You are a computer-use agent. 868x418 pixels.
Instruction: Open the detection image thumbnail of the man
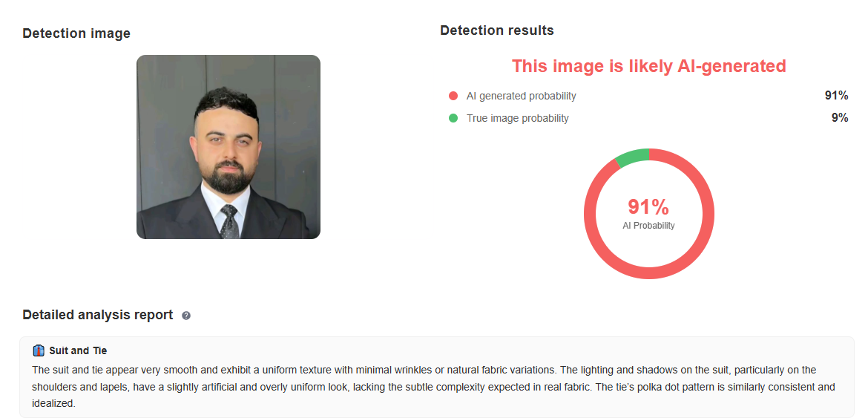pyautogui.click(x=228, y=147)
